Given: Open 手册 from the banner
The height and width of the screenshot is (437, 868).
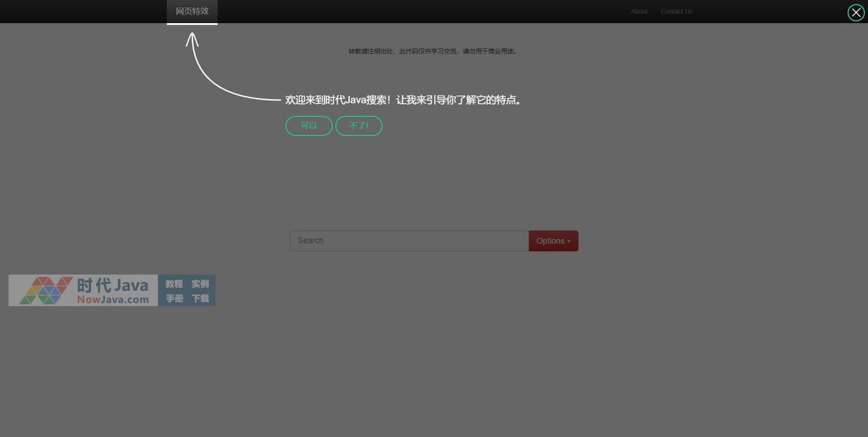Looking at the screenshot, I should click(174, 298).
